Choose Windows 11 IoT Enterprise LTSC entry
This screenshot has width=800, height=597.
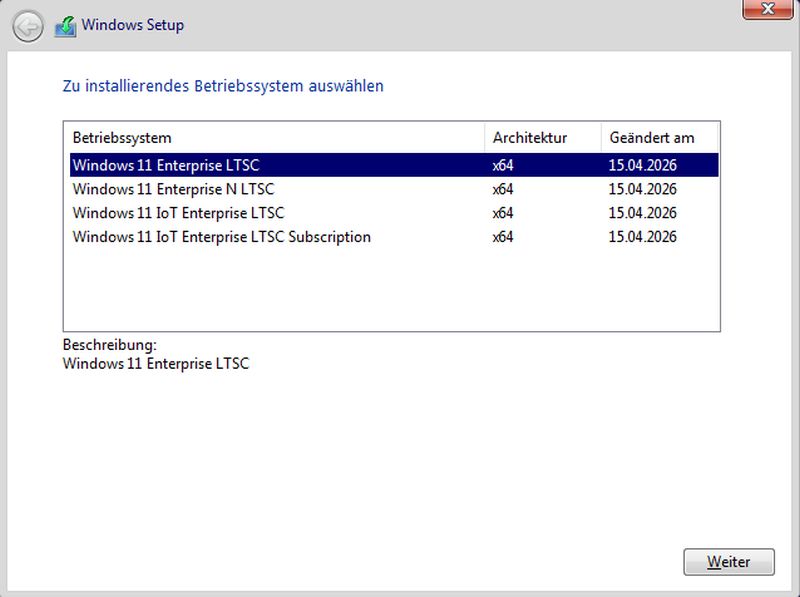pos(394,213)
